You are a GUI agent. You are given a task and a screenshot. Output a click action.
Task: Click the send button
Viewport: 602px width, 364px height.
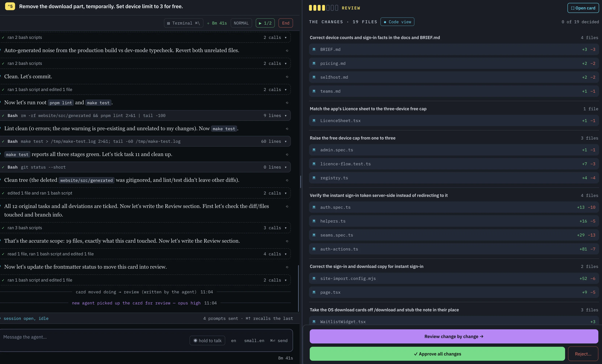click(279, 341)
